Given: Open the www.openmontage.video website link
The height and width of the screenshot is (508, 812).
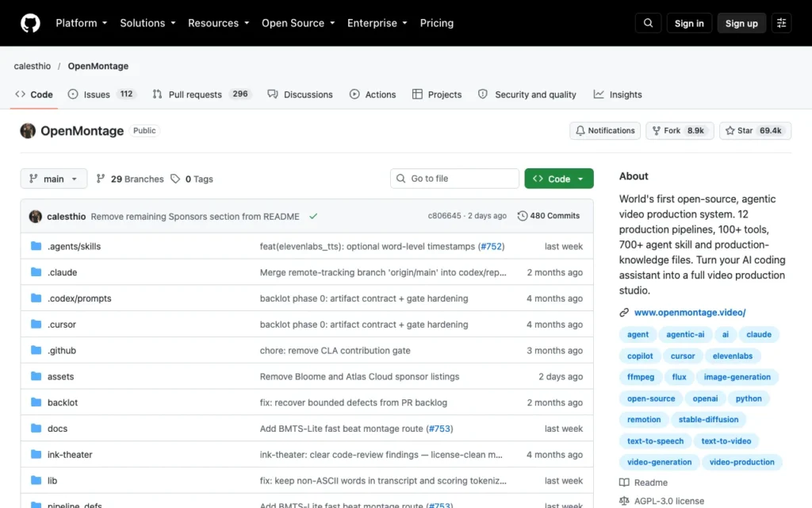Looking at the screenshot, I should point(690,313).
